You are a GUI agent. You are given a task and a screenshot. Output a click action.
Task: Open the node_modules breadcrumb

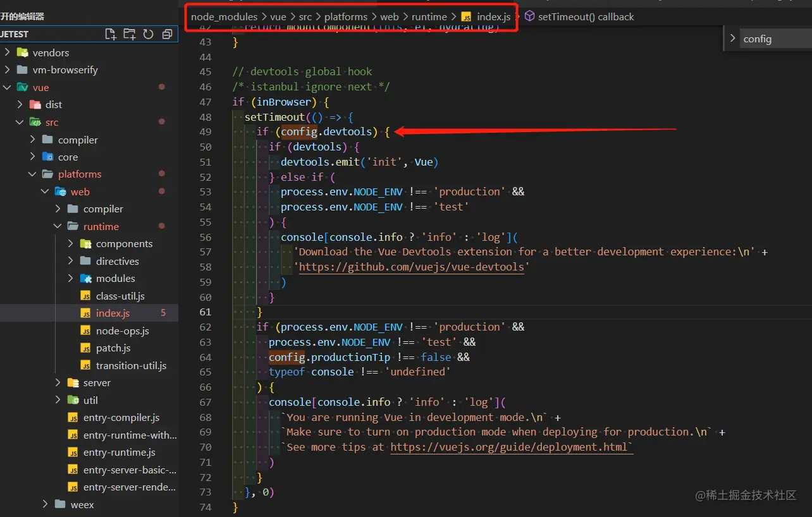tap(225, 17)
